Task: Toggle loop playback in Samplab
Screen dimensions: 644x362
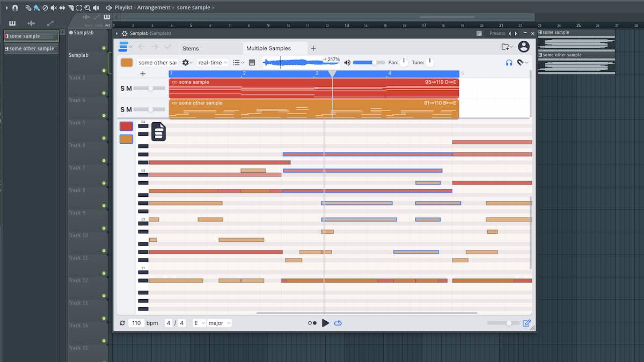Action: [x=338, y=323]
